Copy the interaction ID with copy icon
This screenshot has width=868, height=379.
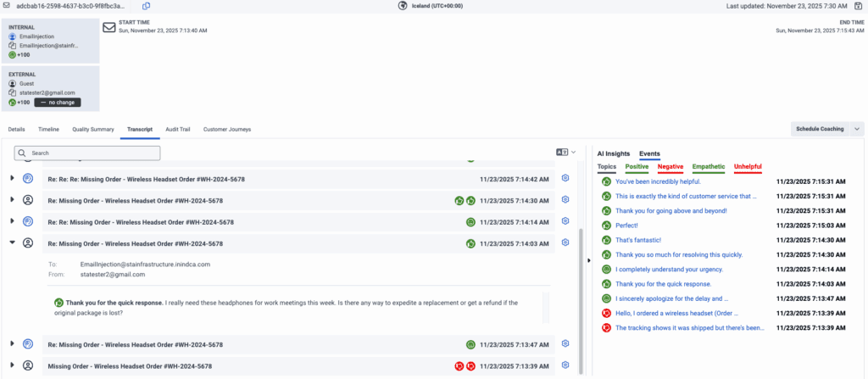(147, 6)
